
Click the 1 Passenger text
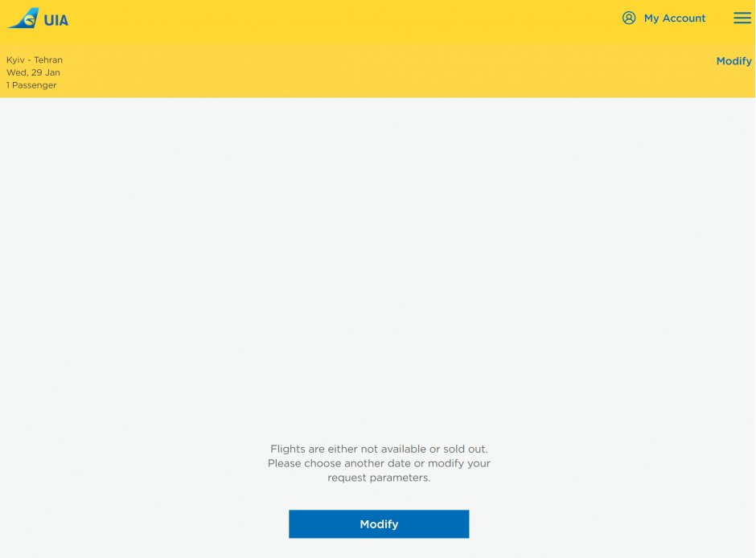pos(31,84)
